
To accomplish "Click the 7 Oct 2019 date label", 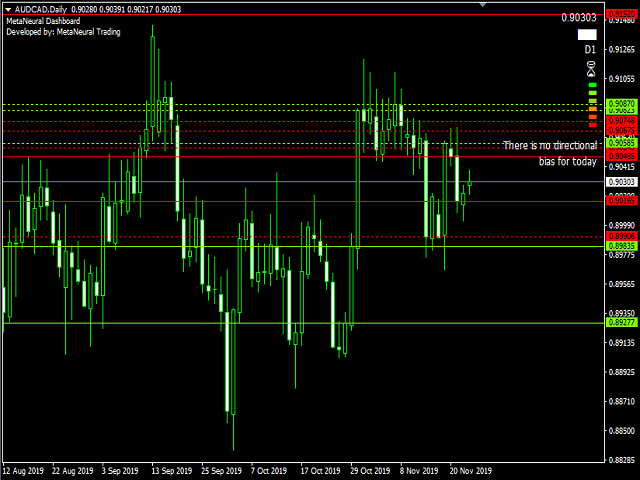I will point(269,471).
